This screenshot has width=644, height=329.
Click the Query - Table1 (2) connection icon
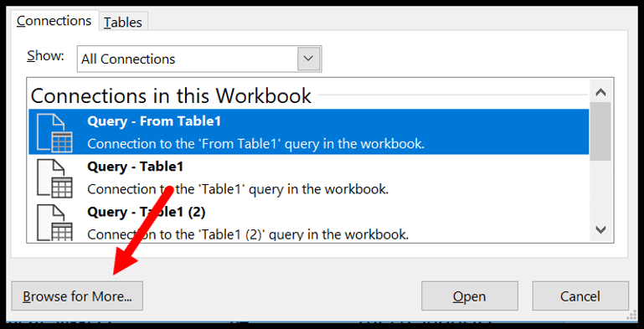click(x=54, y=222)
